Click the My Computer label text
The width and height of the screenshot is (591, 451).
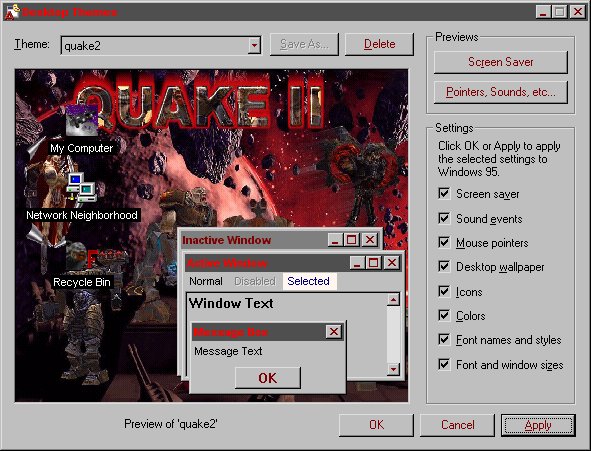pyautogui.click(x=82, y=148)
